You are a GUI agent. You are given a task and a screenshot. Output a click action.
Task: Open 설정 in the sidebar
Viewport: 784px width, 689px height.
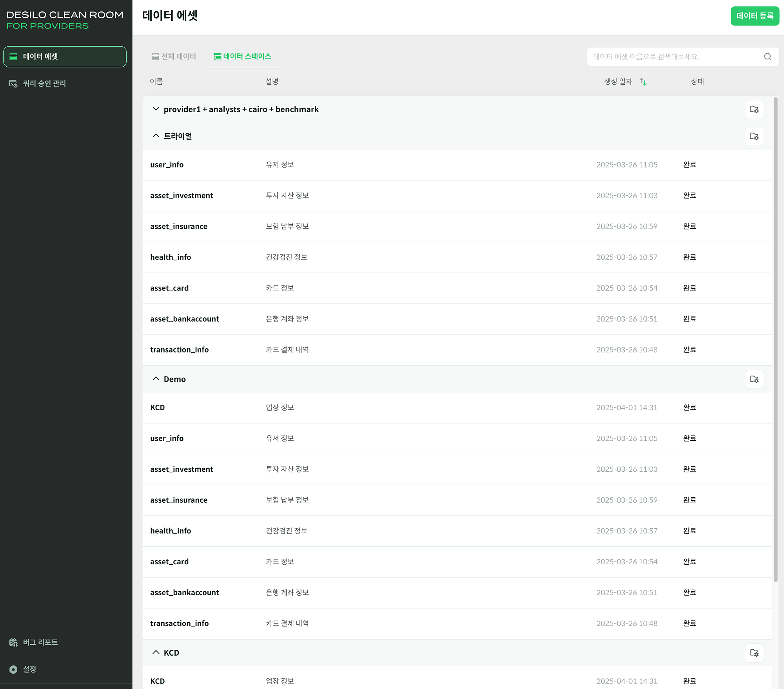point(29,669)
